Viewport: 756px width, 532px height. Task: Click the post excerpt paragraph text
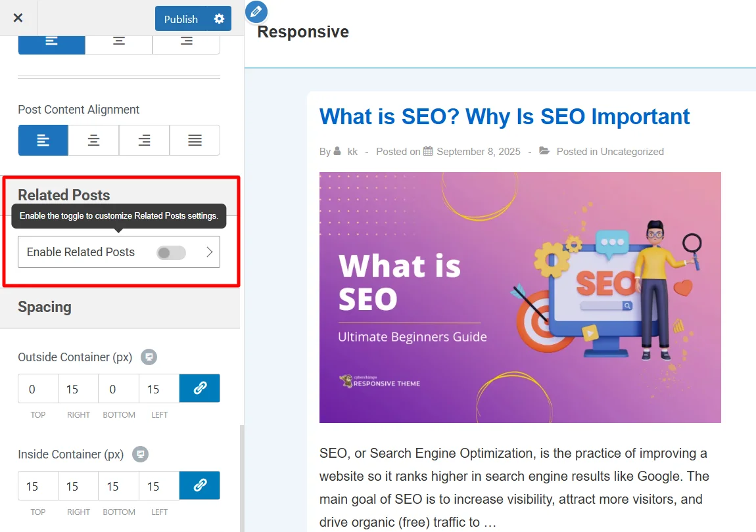pos(514,487)
